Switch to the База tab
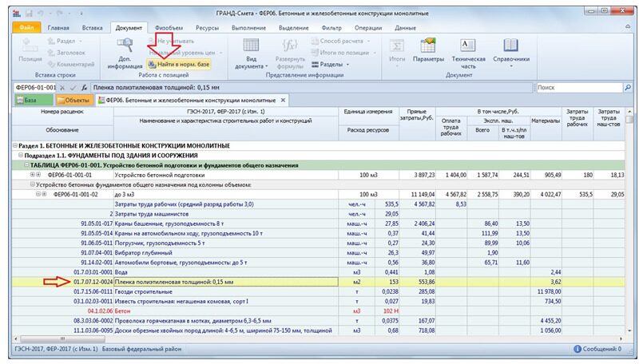Image resolution: width=643 pixels, height=364 pixels. (34, 100)
